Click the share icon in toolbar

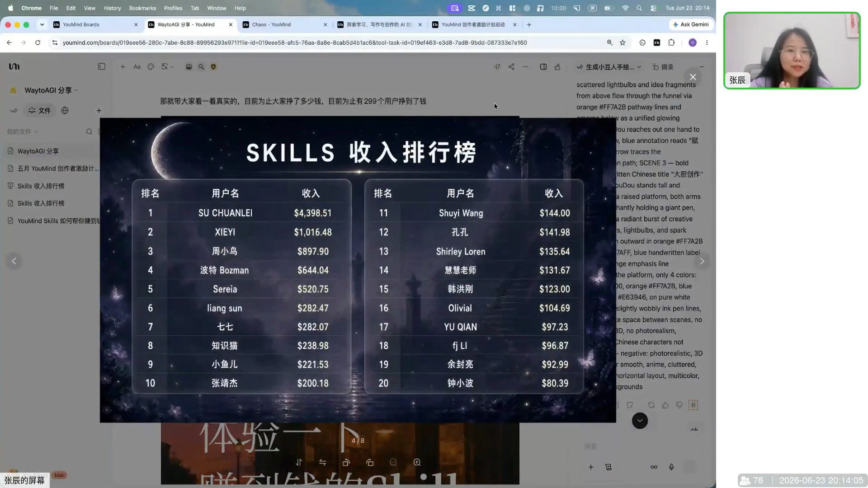click(511, 67)
